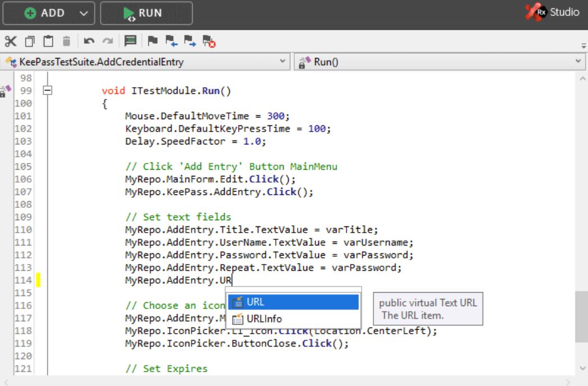The image size is (588, 386).
Task: Click the green plus icon on ADD
Action: pos(30,13)
